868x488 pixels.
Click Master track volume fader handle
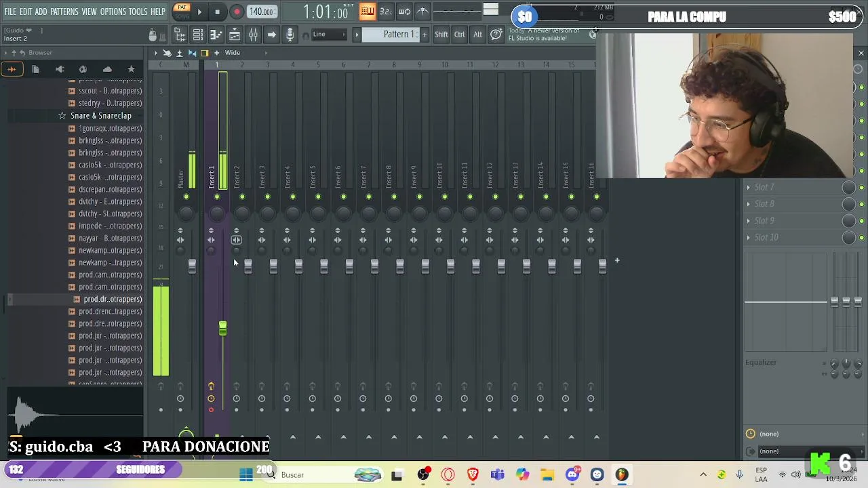pyautogui.click(x=192, y=267)
